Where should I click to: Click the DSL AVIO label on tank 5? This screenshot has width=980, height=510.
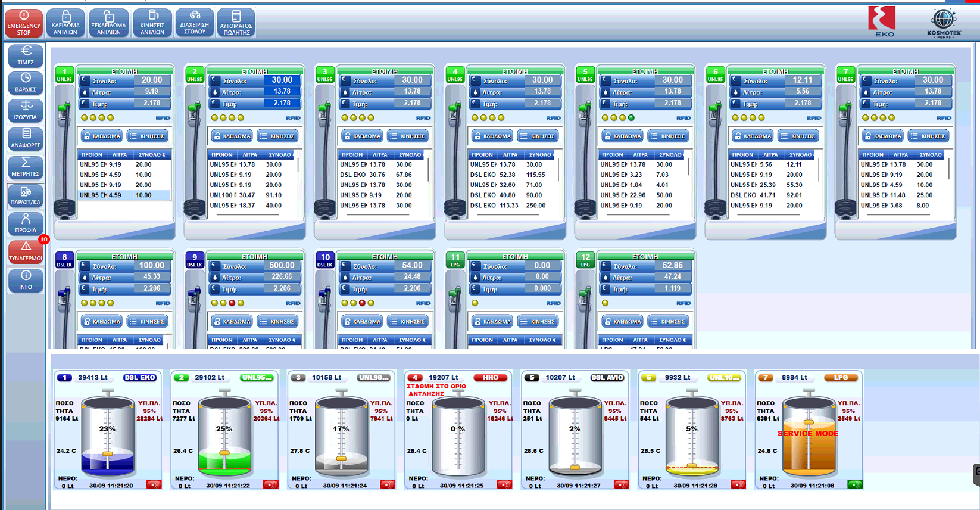click(607, 378)
